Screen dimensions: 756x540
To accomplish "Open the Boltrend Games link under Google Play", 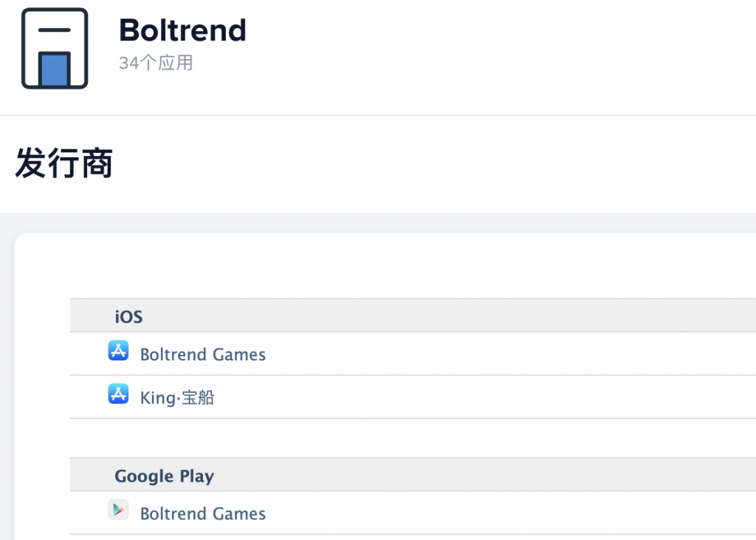I will 202,513.
